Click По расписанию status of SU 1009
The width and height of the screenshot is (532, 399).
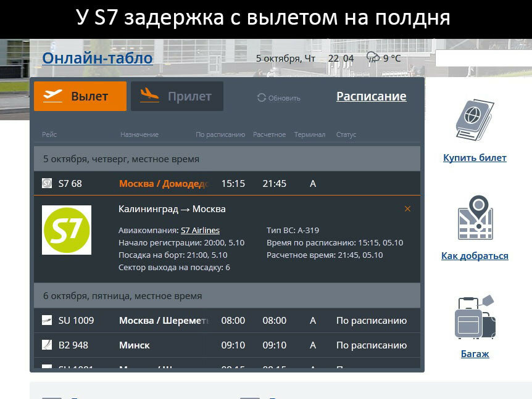pos(372,321)
